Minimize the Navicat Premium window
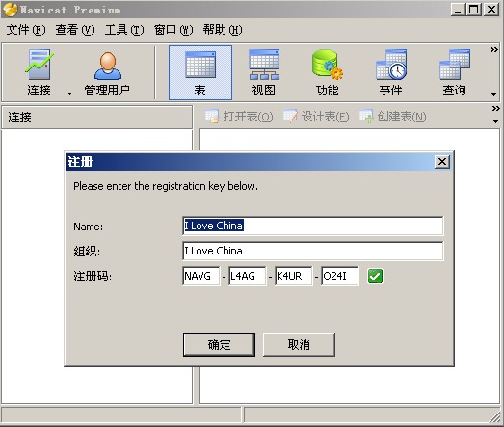This screenshot has width=504, height=427. click(x=458, y=10)
